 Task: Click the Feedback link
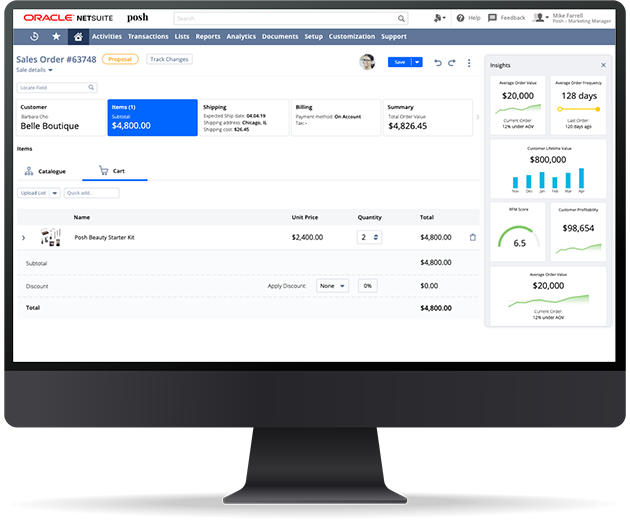coord(513,18)
